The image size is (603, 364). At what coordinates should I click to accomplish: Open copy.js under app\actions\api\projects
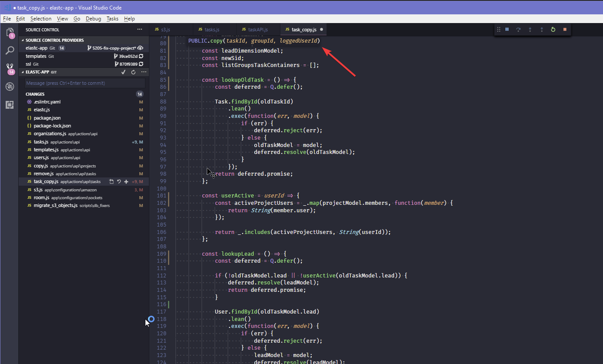[x=84, y=166]
